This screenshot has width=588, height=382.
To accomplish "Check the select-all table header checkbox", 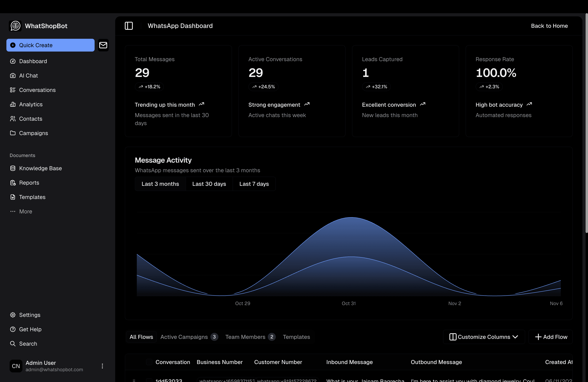I will pos(149,362).
